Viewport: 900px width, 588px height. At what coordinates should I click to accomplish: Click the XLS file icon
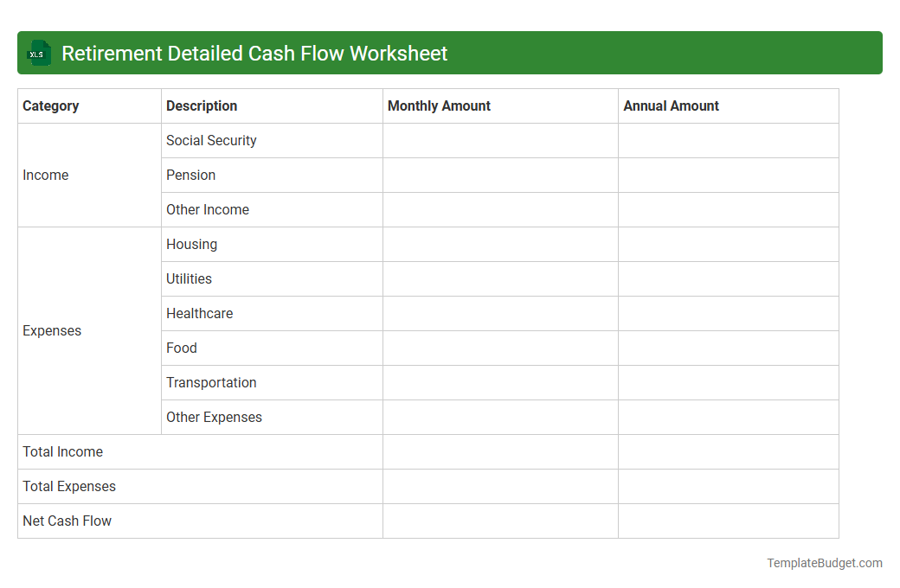click(38, 53)
